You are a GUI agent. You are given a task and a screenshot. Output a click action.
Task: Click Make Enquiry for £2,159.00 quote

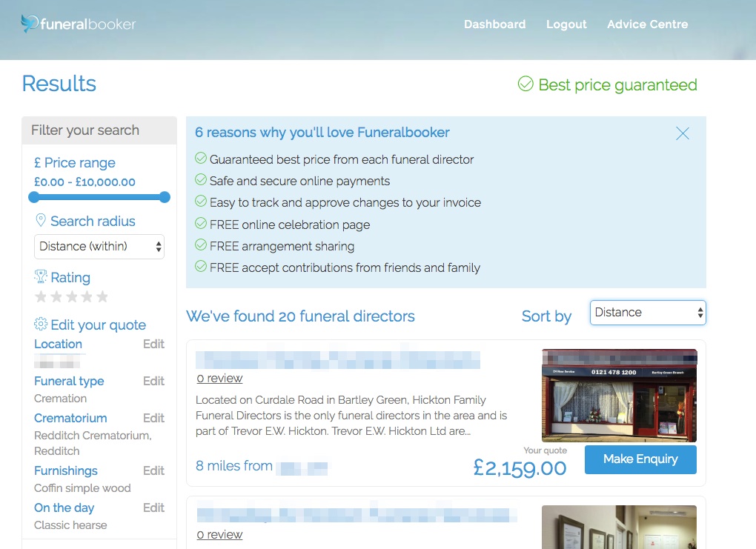[x=640, y=459]
